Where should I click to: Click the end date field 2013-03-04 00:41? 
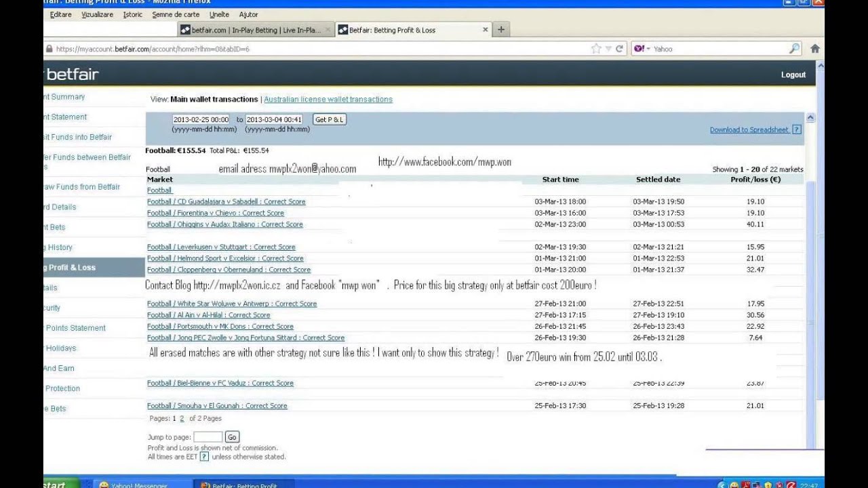tap(274, 119)
